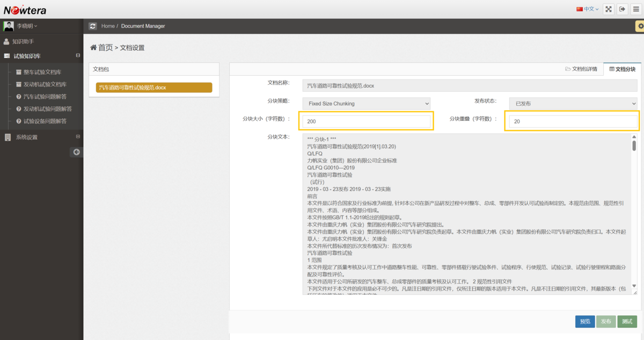Select the 汽车道路可靠性试验规范.docx document
The height and width of the screenshot is (340, 644).
tap(154, 88)
